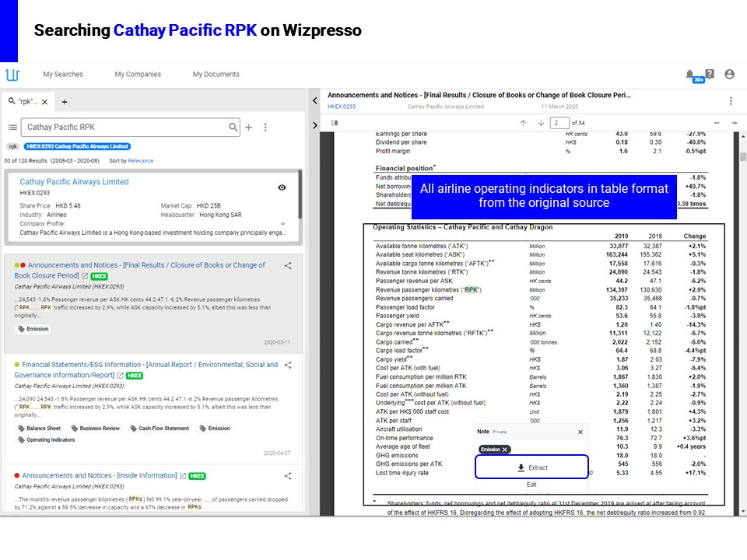Open document viewer three-dot menu

pyautogui.click(x=731, y=101)
